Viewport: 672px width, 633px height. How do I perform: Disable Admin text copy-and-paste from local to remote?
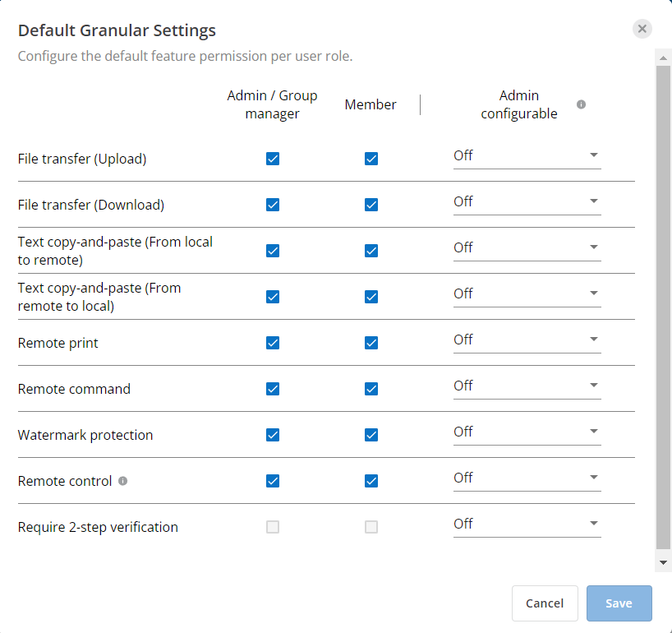pyautogui.click(x=272, y=251)
